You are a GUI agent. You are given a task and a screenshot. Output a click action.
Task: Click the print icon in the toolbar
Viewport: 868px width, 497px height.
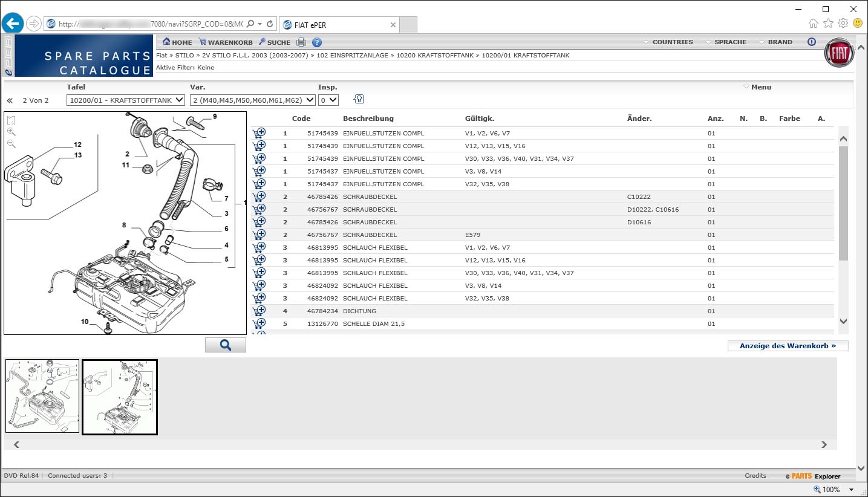[x=301, y=42]
